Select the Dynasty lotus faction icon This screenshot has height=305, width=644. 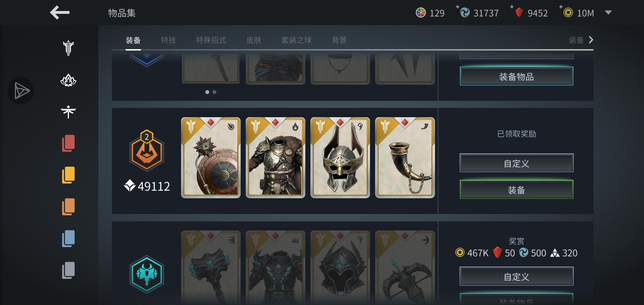click(68, 80)
